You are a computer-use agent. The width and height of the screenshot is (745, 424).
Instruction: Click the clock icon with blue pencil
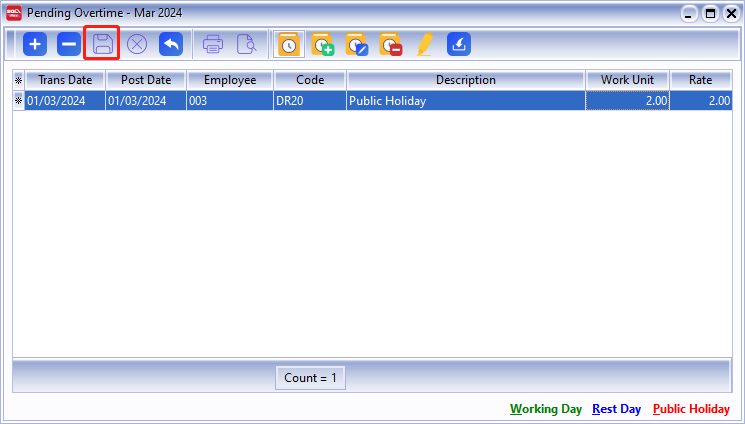coord(357,44)
